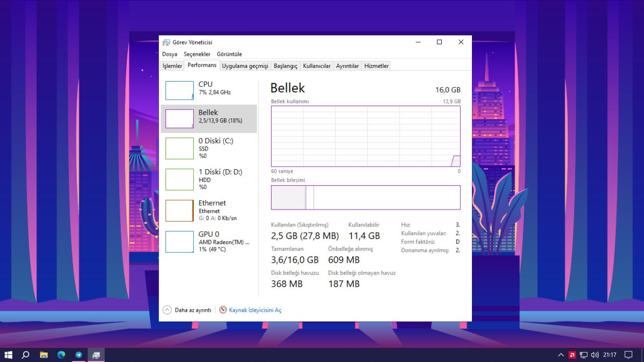
Task: Click the Donanıma ayrılmış label
Action: (x=425, y=250)
